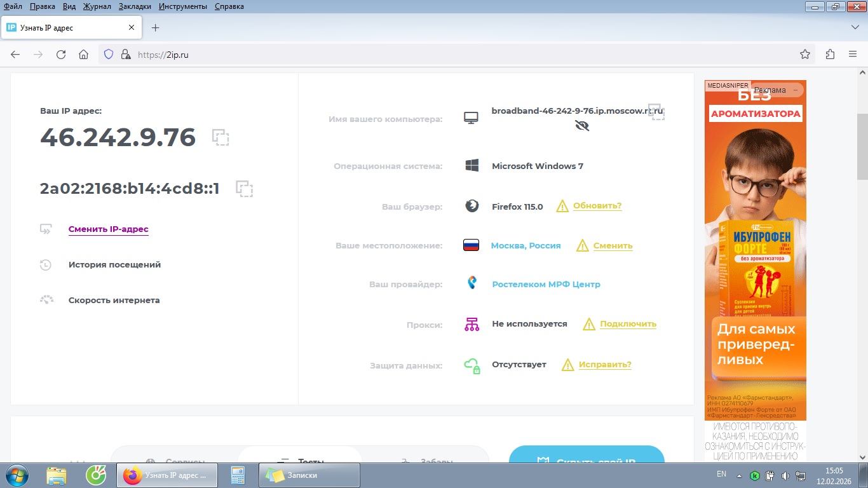The height and width of the screenshot is (488, 868).
Task: Expand the list all tabs dropdown
Action: 855,28
